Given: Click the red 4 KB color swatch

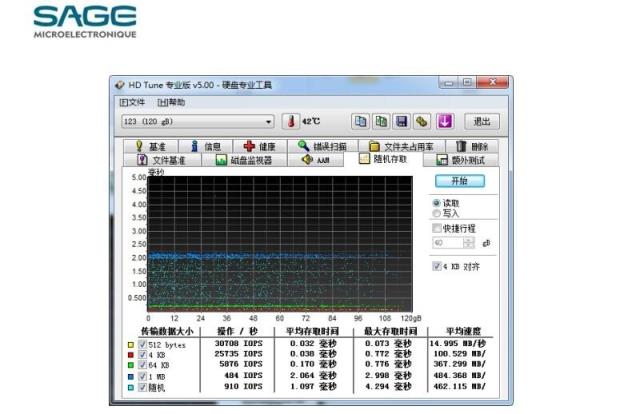Looking at the screenshot, I should coord(131,355).
